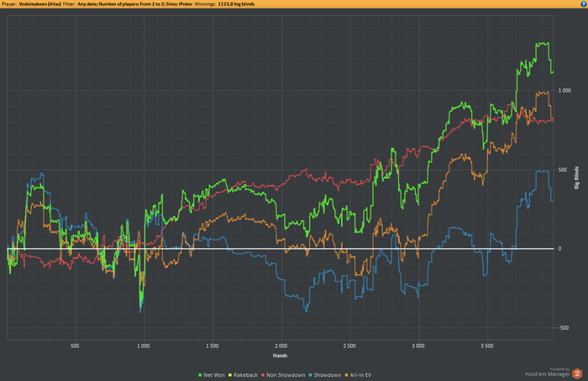The width and height of the screenshot is (588, 381).
Task: Toggle the Showdown legend entry
Action: tap(325, 375)
